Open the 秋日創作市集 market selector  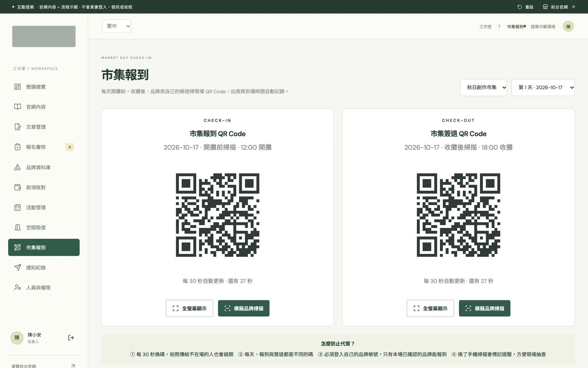click(x=483, y=88)
